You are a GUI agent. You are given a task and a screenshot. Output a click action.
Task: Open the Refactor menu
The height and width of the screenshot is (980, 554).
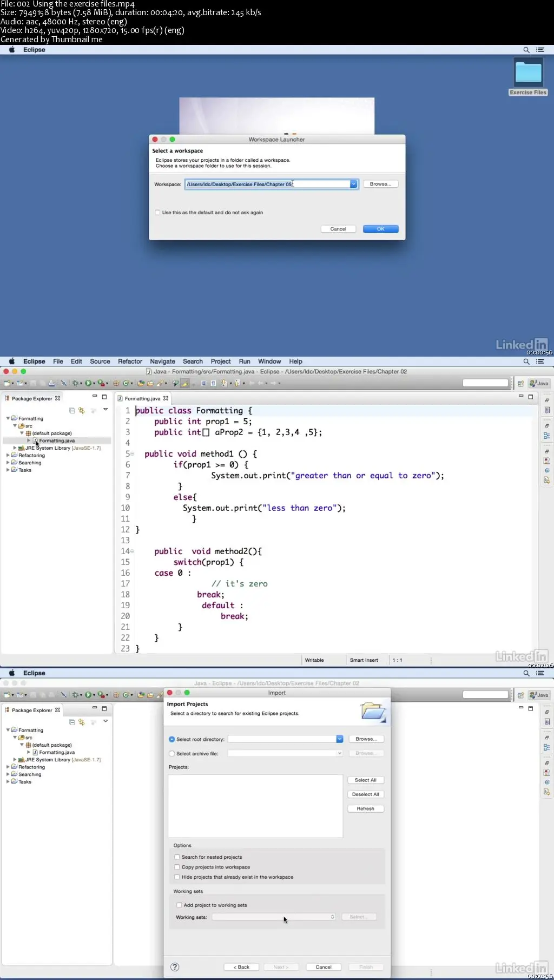(130, 361)
